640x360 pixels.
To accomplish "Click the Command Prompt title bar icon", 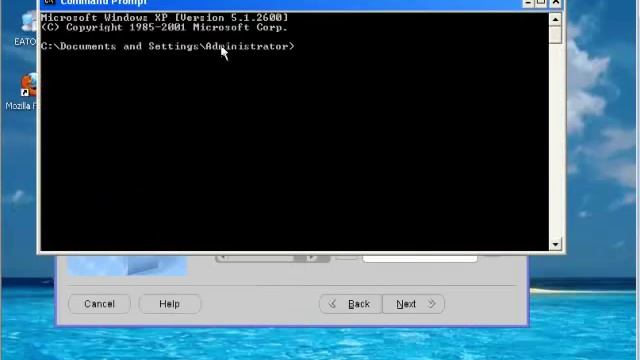I will [49, 2].
